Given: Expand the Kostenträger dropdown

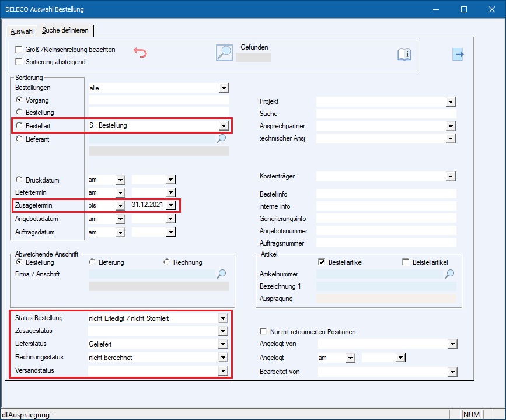Looking at the screenshot, I should pos(450,177).
